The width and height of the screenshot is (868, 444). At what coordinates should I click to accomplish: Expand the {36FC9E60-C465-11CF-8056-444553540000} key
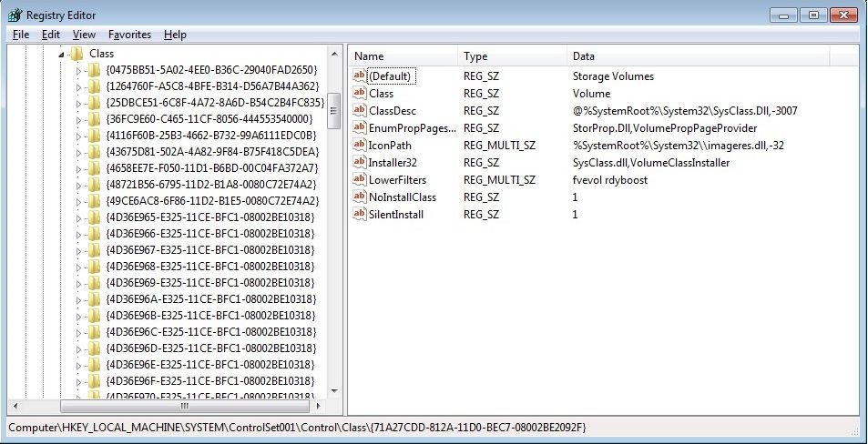78,119
